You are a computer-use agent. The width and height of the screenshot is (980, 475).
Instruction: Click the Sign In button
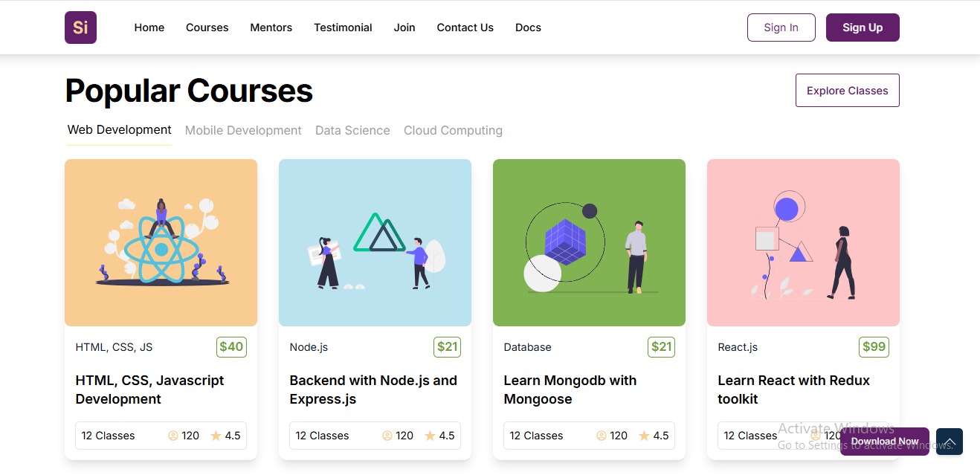[781, 28]
